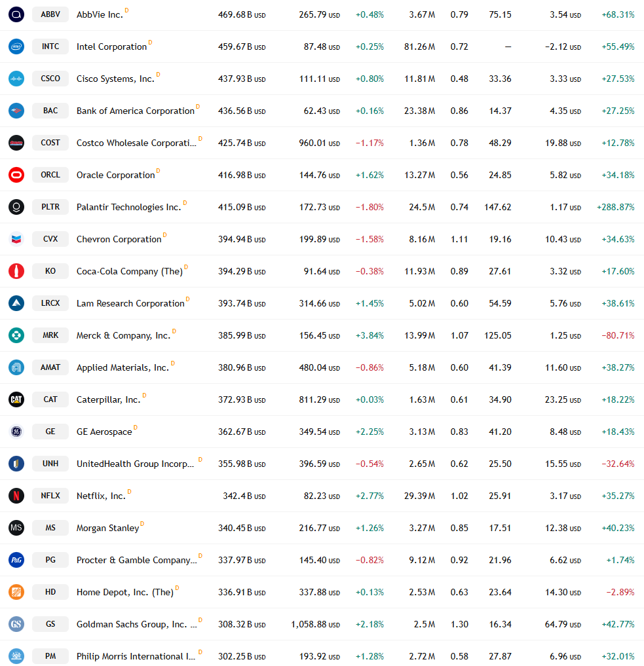Go to GE Aerospace stock page
The image size is (644, 666).
(x=104, y=432)
